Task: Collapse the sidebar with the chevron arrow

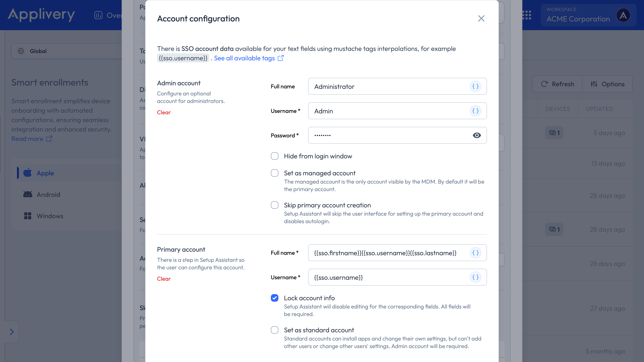Action: 12,332
